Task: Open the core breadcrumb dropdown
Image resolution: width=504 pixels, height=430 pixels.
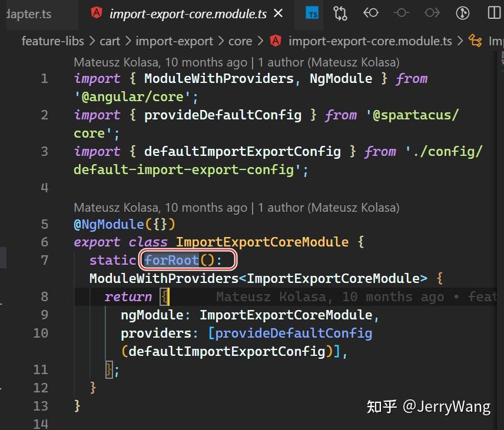Action: (x=241, y=41)
